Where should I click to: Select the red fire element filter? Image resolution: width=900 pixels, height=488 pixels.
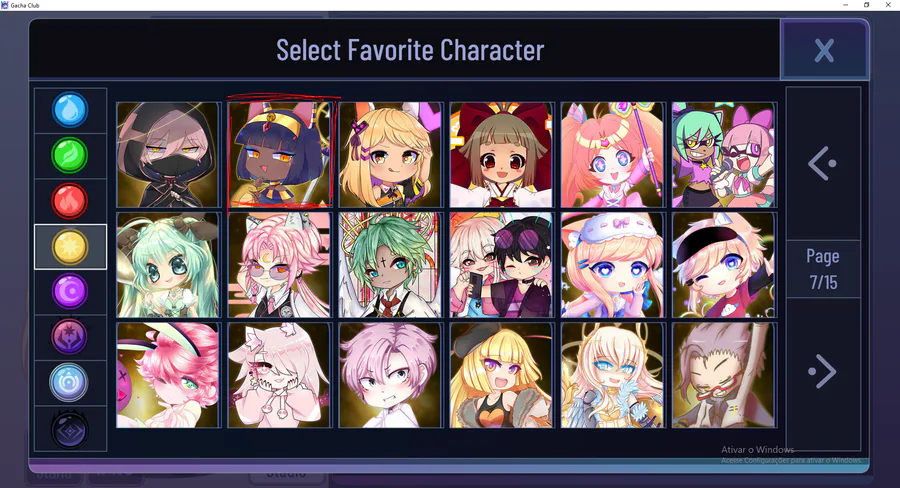pos(70,201)
